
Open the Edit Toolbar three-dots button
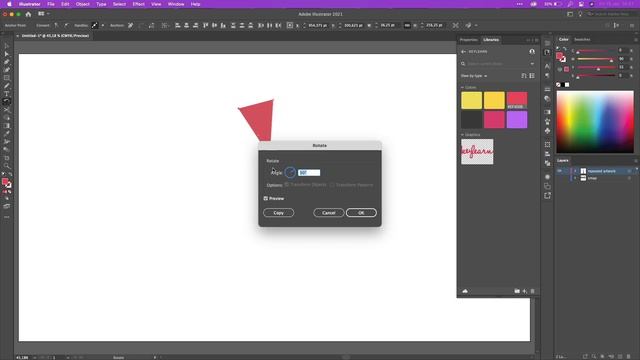7,217
